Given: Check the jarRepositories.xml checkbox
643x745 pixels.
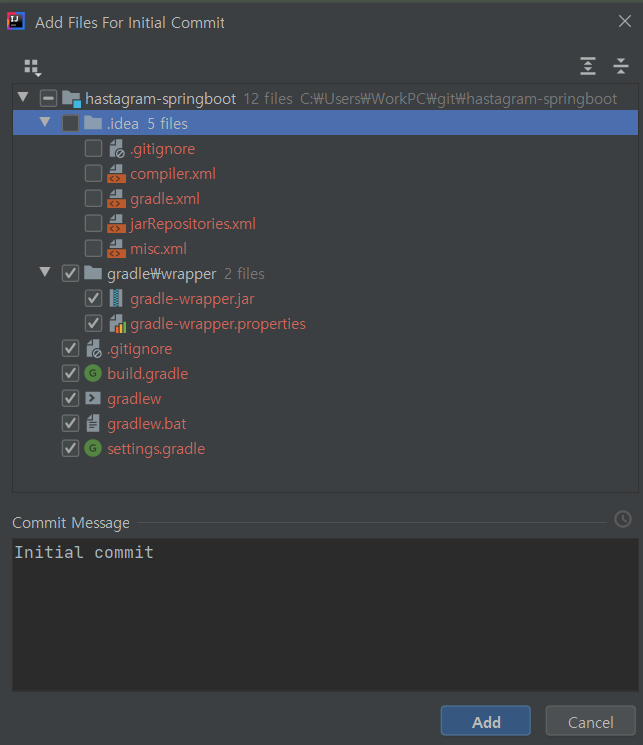Looking at the screenshot, I should tap(93, 223).
